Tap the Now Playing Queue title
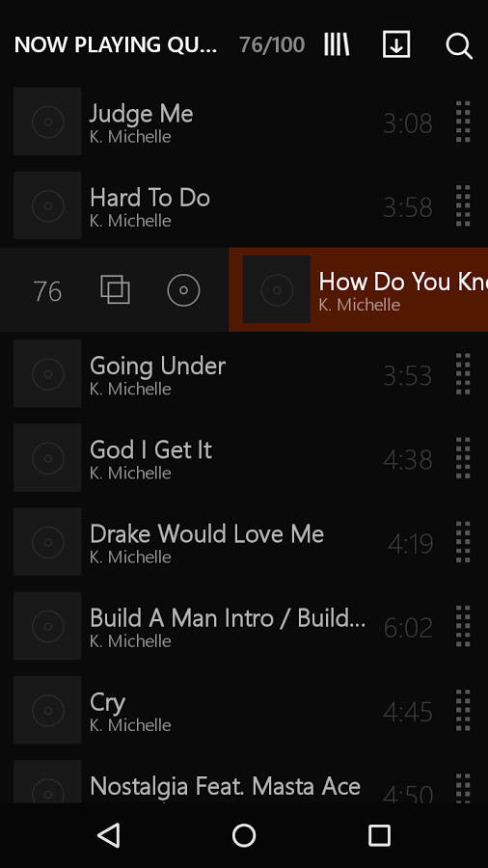 [116, 44]
